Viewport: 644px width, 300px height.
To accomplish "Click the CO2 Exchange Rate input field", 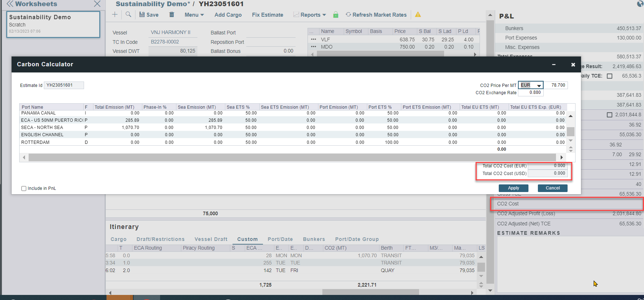I will 531,92.
